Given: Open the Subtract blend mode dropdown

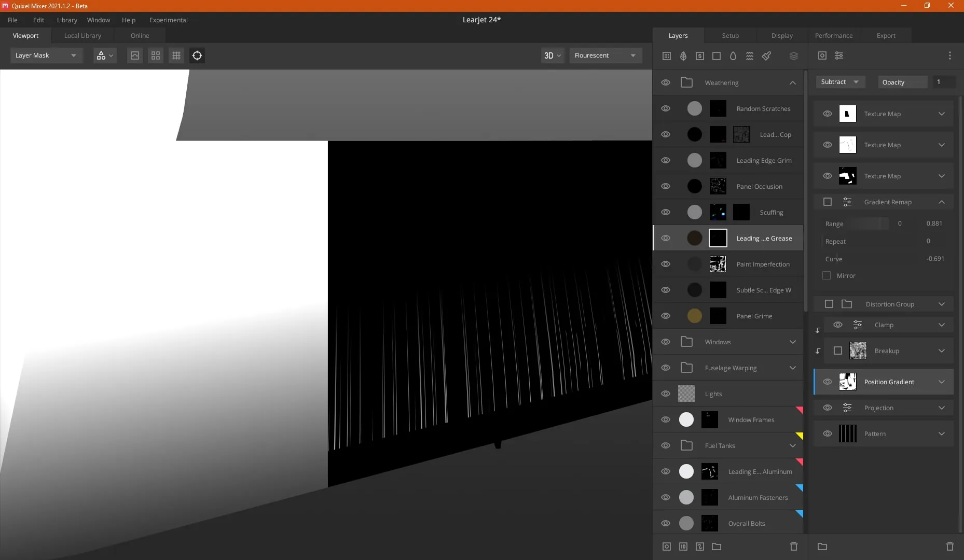Looking at the screenshot, I should pyautogui.click(x=839, y=82).
